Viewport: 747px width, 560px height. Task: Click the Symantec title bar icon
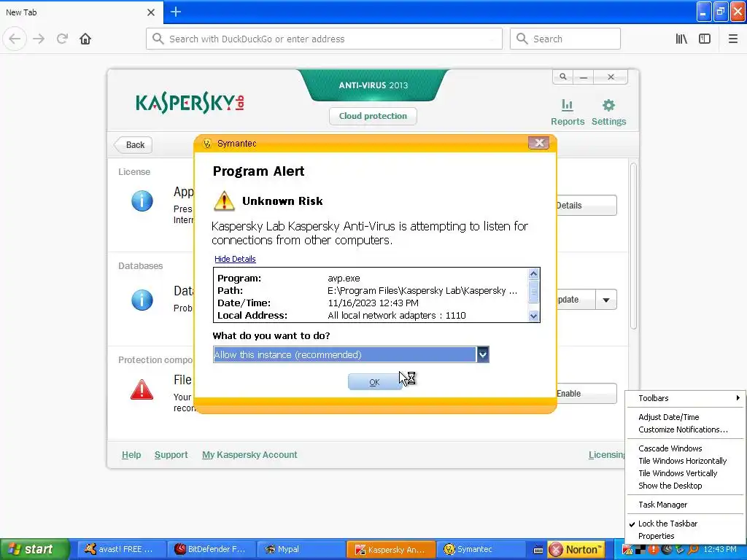click(x=207, y=144)
